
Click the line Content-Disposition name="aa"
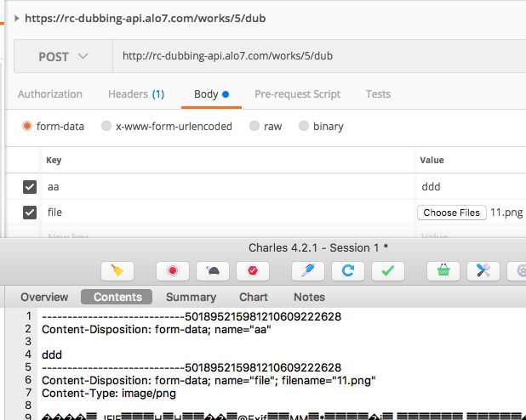(157, 330)
